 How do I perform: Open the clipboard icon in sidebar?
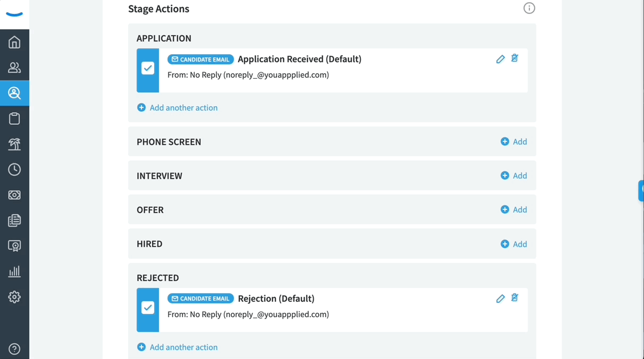[x=14, y=118]
